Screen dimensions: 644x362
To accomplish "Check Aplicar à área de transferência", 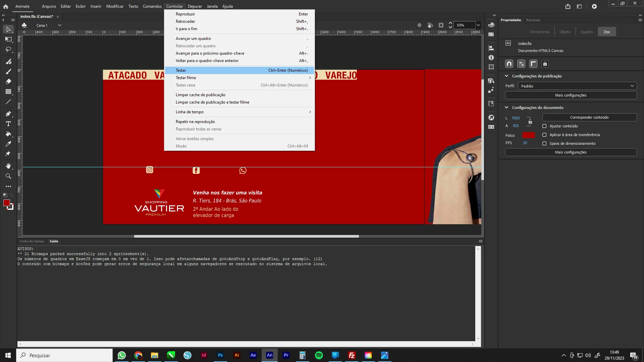I will pyautogui.click(x=544, y=135).
